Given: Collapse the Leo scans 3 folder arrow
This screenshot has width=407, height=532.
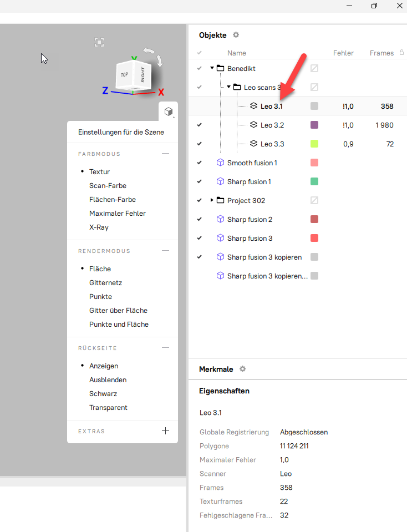Looking at the screenshot, I should [x=228, y=87].
